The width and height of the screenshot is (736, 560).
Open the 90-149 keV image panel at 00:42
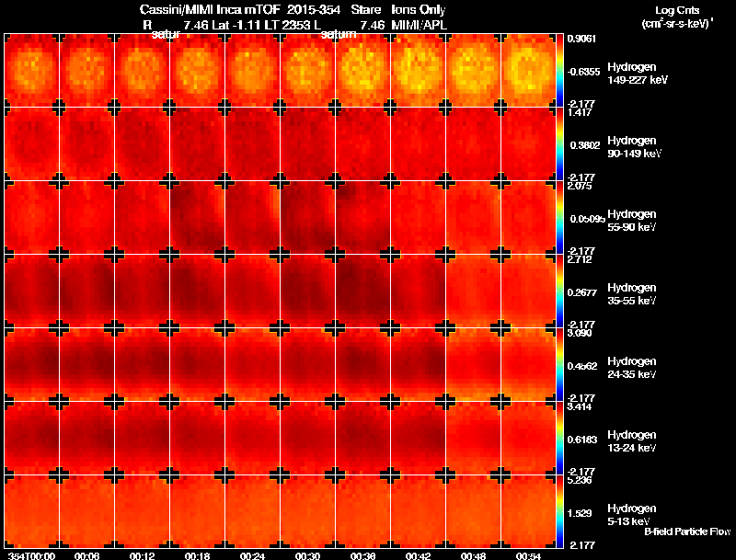(x=418, y=144)
